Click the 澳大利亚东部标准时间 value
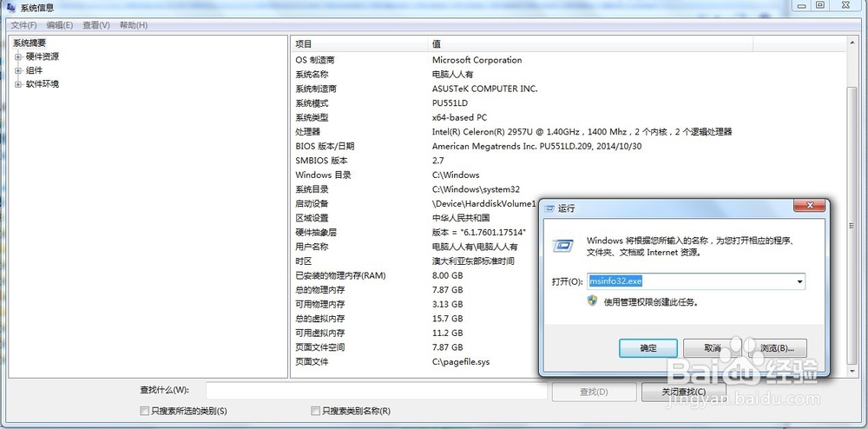 pos(473,261)
